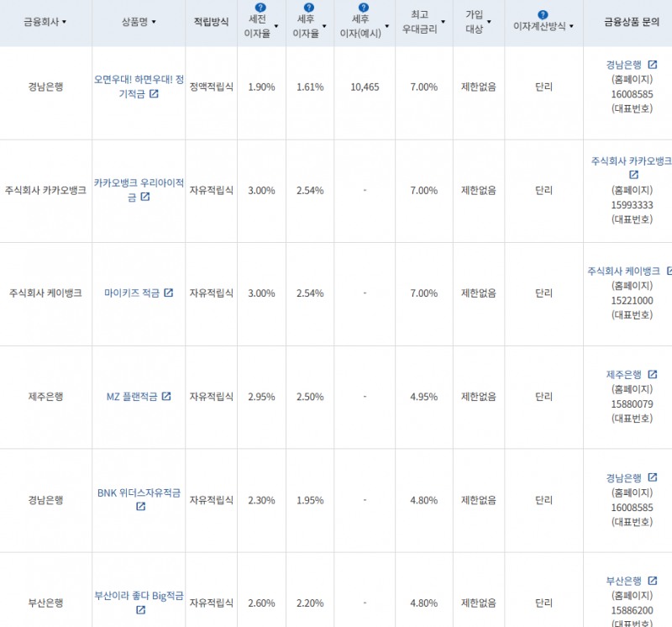This screenshot has height=627, width=672.
Task: Click external link icon under 부산이라 좋다 Big적금
Action: pos(140,610)
